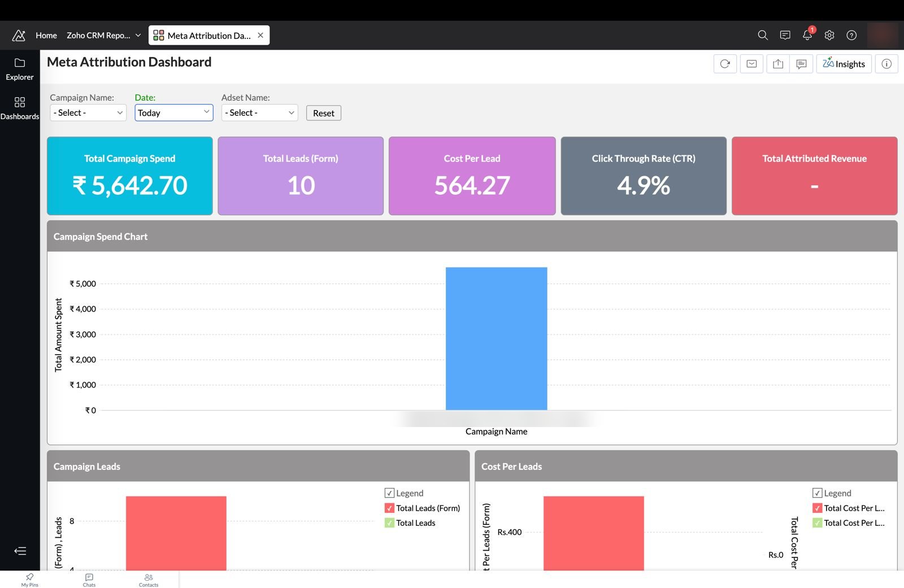
Task: Open the feedback chat icon in header
Action: [785, 35]
